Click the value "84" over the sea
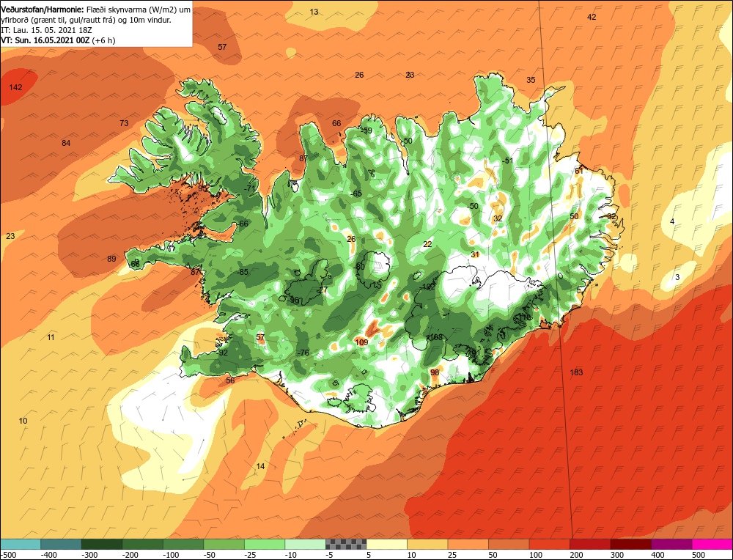733x560 pixels. [x=66, y=143]
